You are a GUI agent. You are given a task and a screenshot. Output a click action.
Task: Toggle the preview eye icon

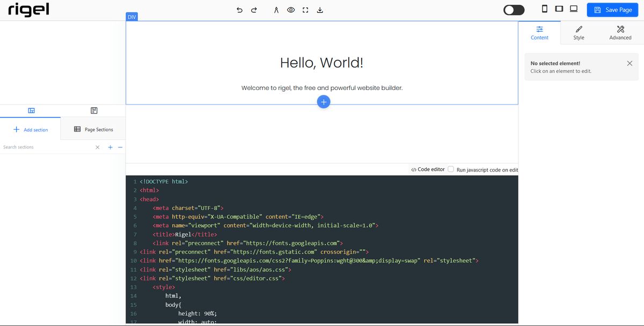(291, 10)
